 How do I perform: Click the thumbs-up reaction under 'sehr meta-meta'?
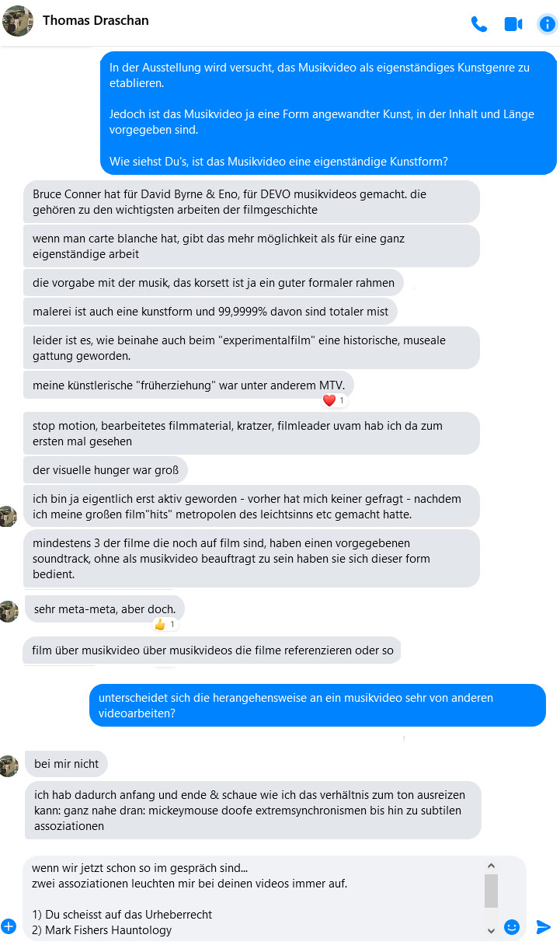click(165, 624)
